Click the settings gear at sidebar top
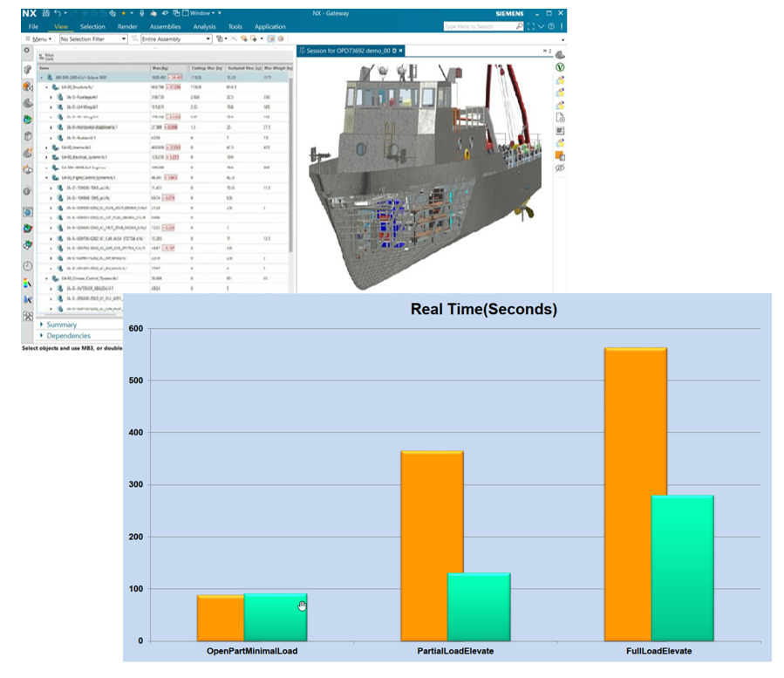784x678 pixels. 27,51
